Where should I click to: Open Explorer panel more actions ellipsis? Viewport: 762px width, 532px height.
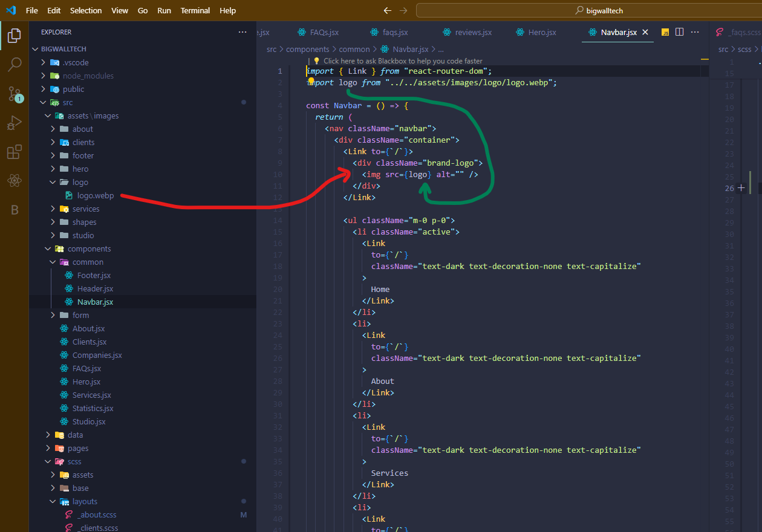(243, 32)
